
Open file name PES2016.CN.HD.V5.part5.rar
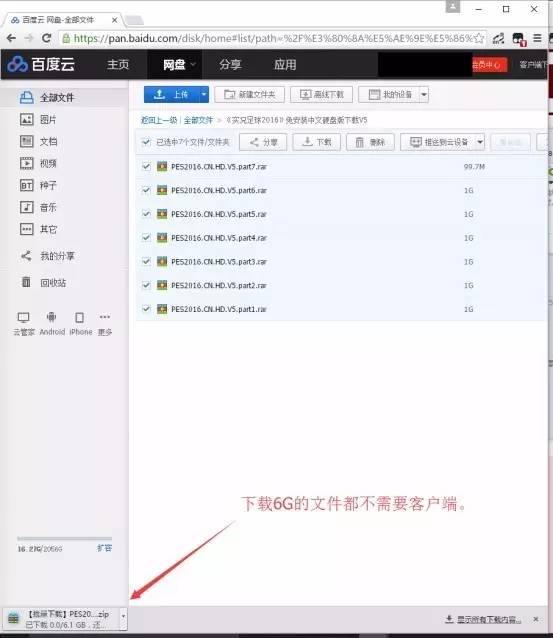[x=219, y=214]
